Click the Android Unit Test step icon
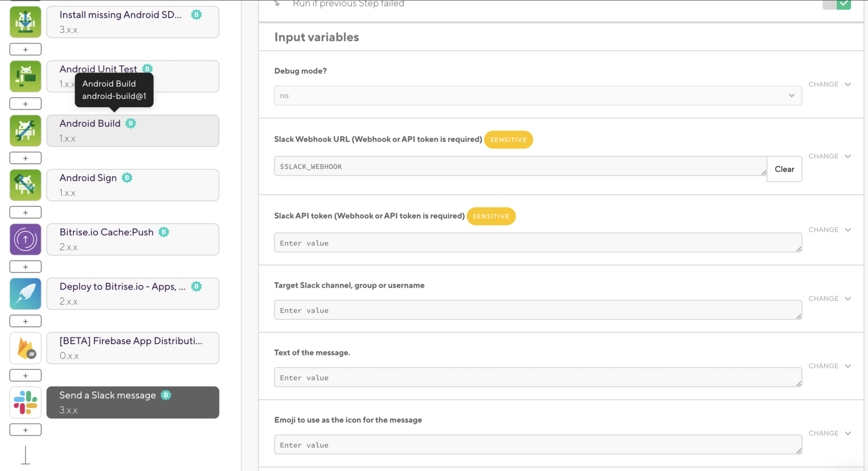 tap(25, 76)
